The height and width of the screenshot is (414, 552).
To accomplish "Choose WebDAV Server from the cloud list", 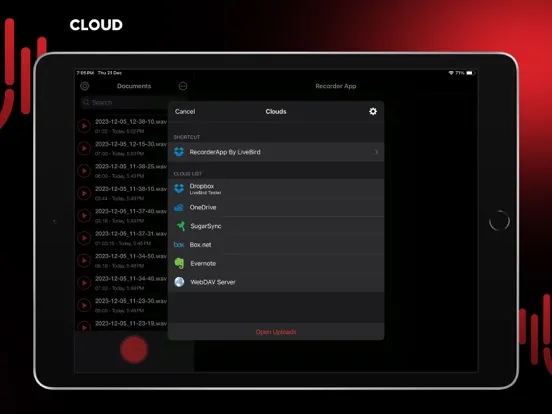I will 276,282.
